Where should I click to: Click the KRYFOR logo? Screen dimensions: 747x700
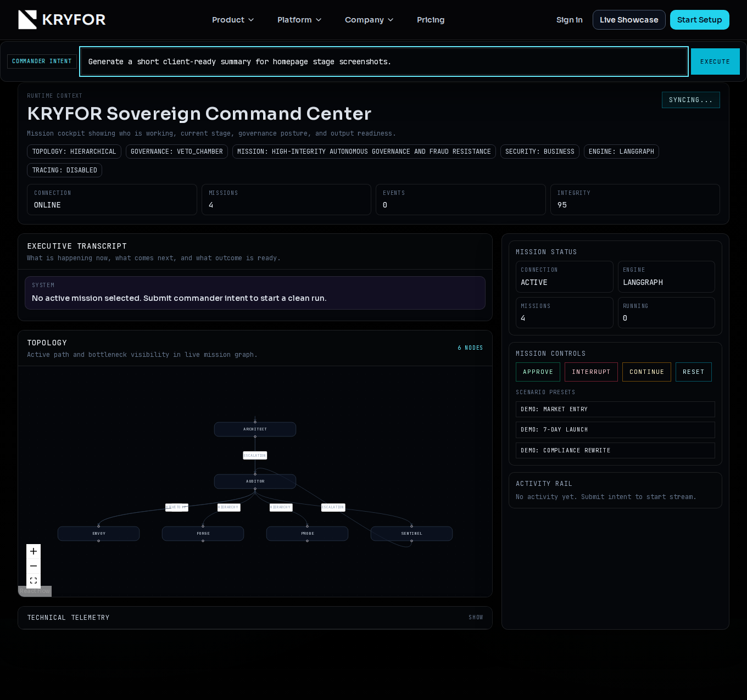[62, 19]
